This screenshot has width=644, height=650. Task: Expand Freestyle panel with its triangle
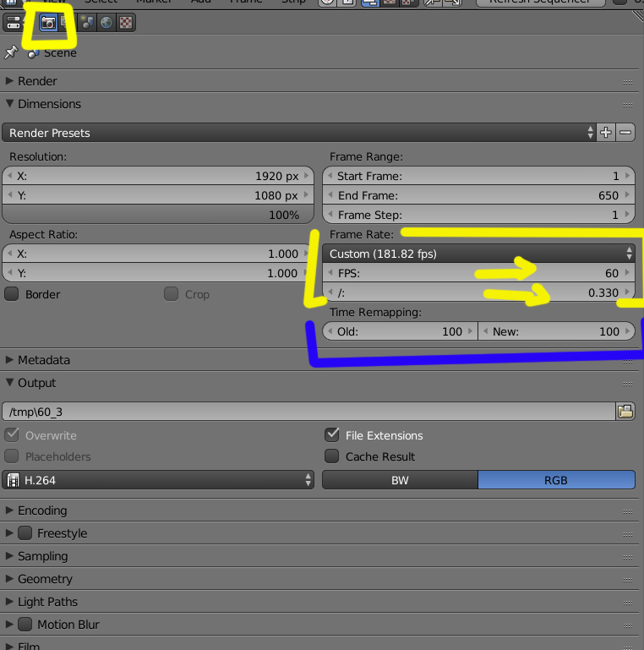(x=9, y=533)
